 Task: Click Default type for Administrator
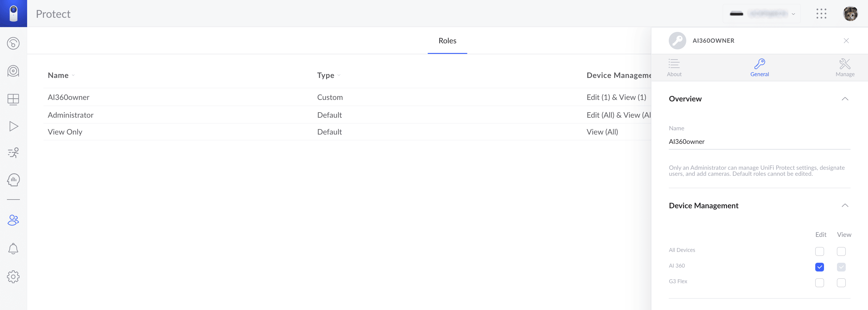click(x=329, y=115)
